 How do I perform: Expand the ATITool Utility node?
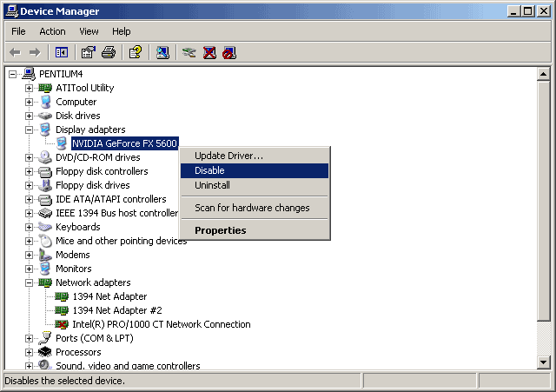tap(29, 88)
